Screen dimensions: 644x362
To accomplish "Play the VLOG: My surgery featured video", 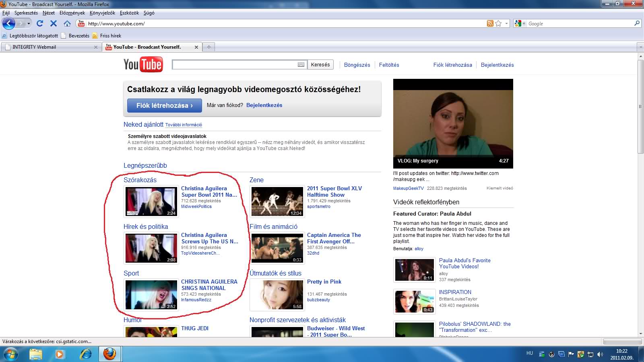I will tap(453, 123).
